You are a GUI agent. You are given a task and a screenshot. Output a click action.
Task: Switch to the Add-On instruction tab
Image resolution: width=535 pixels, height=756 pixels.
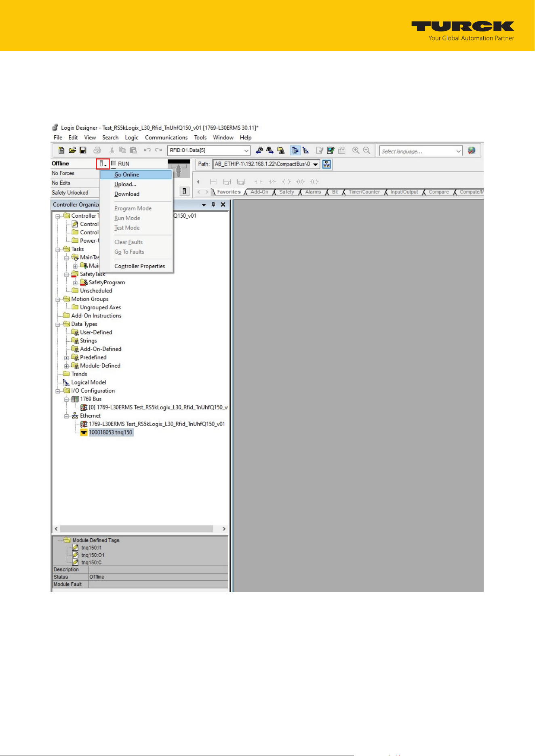[x=259, y=192]
